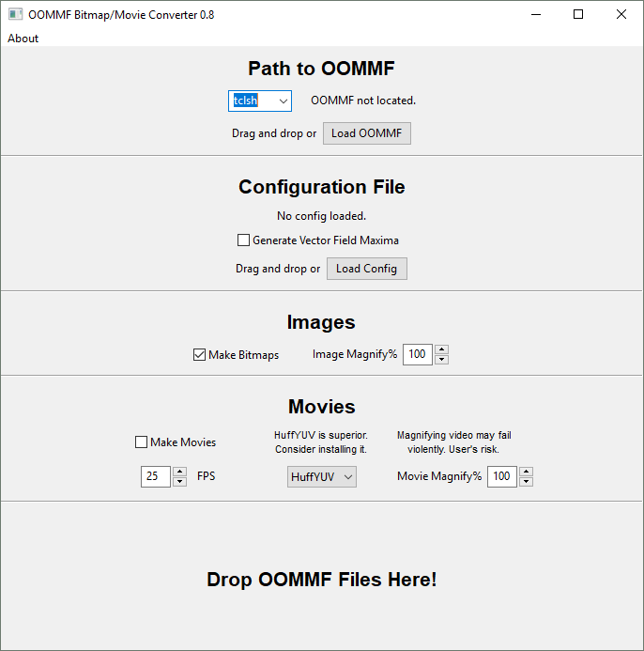Open the About menu
The width and height of the screenshot is (644, 651).
click(x=23, y=39)
